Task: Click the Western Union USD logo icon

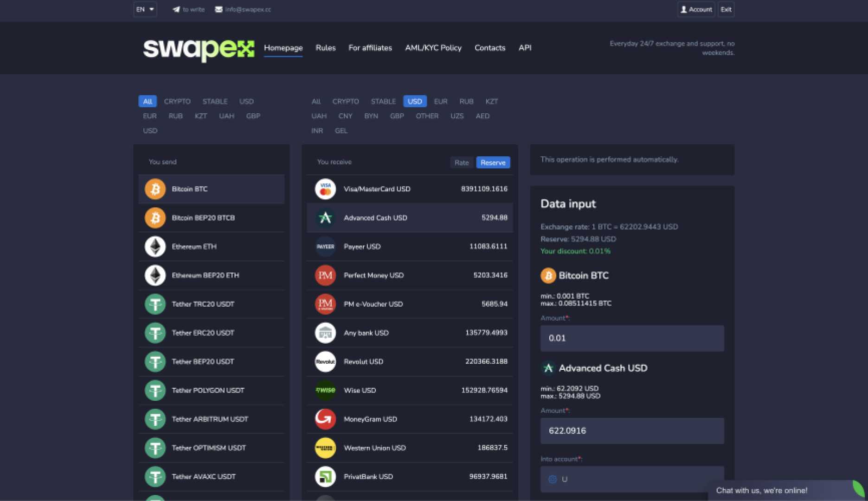Action: pos(325,448)
